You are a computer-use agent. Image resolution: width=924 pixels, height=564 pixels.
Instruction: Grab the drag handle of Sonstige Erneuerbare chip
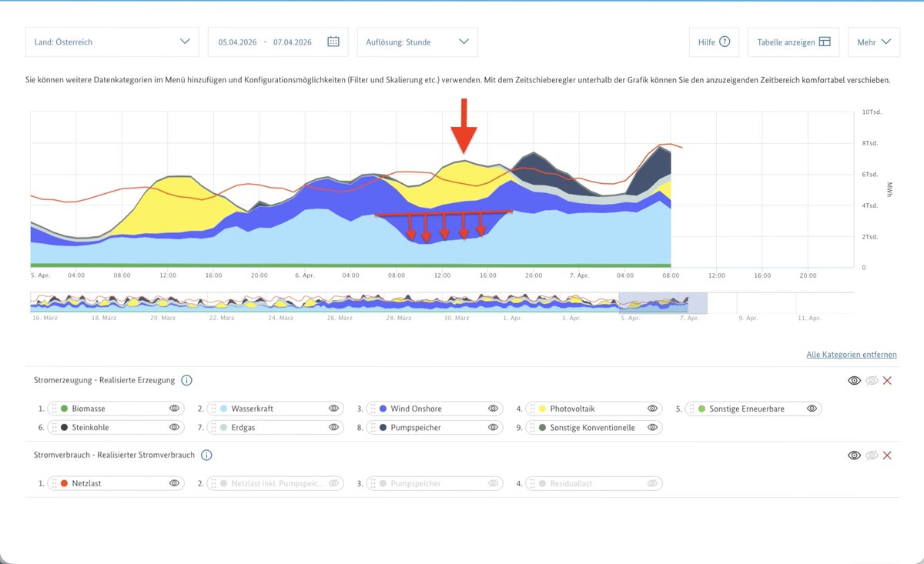(691, 409)
